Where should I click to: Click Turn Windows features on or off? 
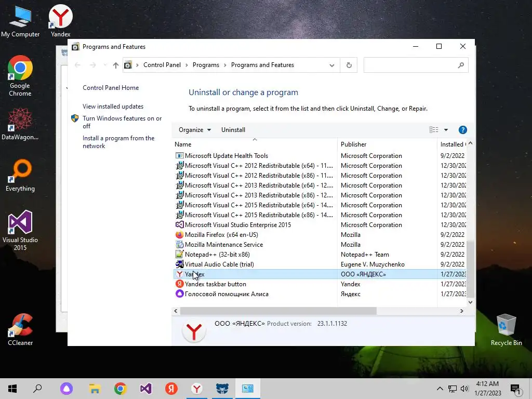click(x=122, y=122)
